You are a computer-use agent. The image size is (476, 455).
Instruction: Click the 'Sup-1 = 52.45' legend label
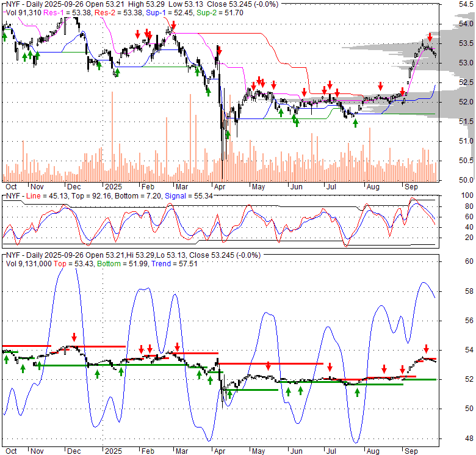pos(170,13)
